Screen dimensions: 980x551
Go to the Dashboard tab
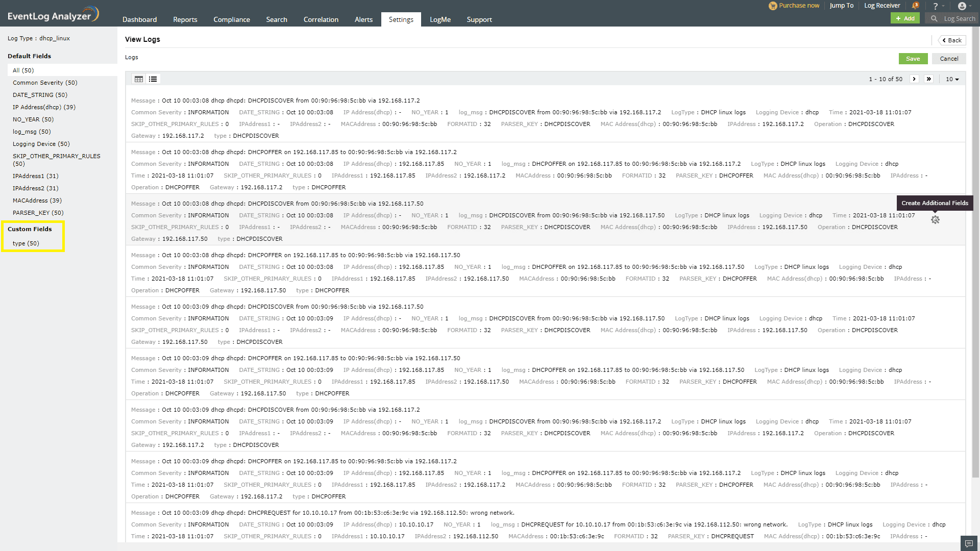(x=139, y=19)
